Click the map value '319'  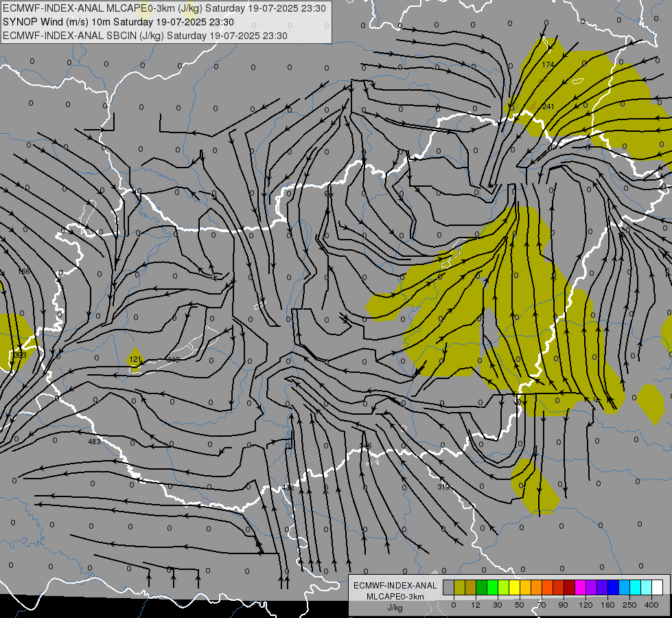[443, 487]
